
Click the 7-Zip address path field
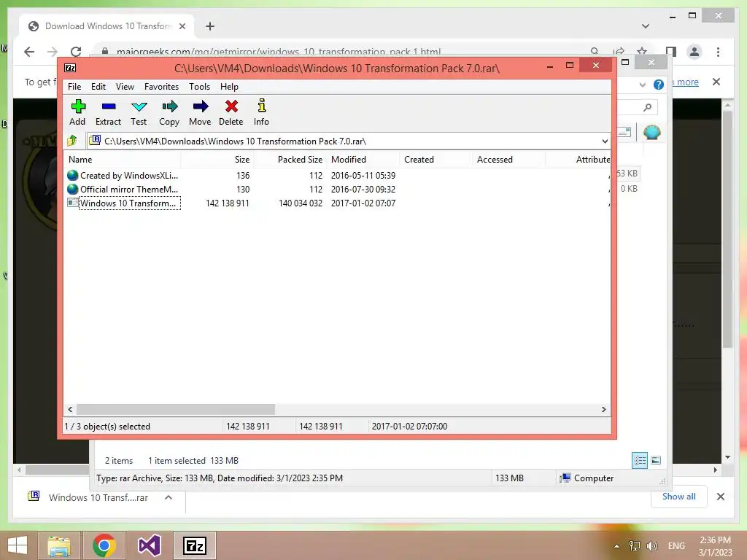348,141
